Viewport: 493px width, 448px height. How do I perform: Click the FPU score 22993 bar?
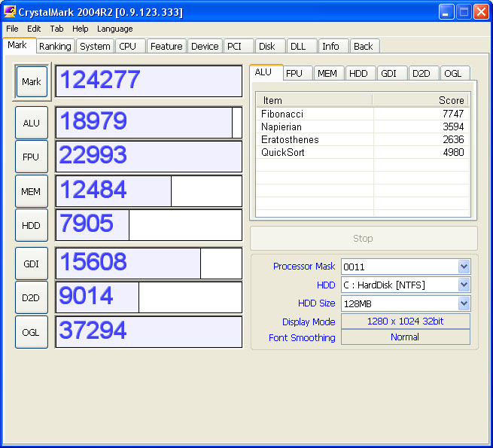149,157
